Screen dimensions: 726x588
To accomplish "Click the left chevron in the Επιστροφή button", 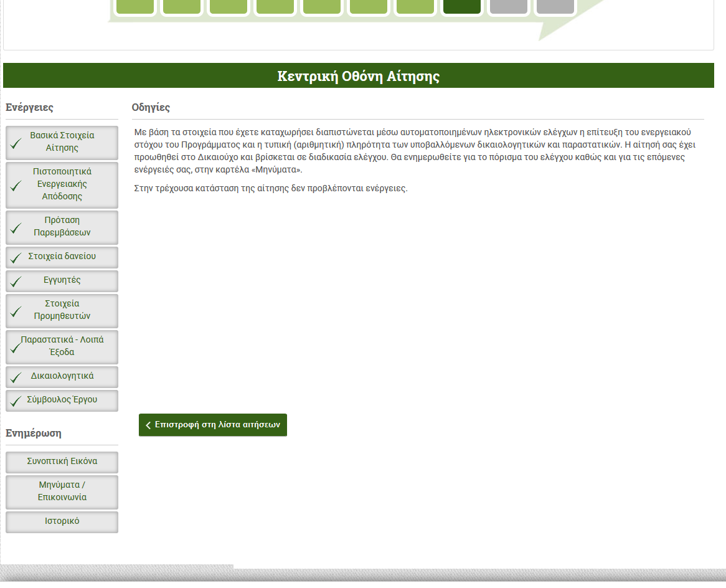I will (x=148, y=425).
